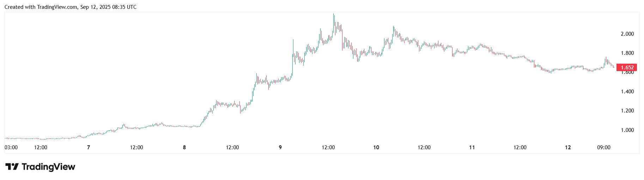Viewport: 644px width, 180px height.
Task: Select the 09:00 time axis label
Action: point(604,147)
